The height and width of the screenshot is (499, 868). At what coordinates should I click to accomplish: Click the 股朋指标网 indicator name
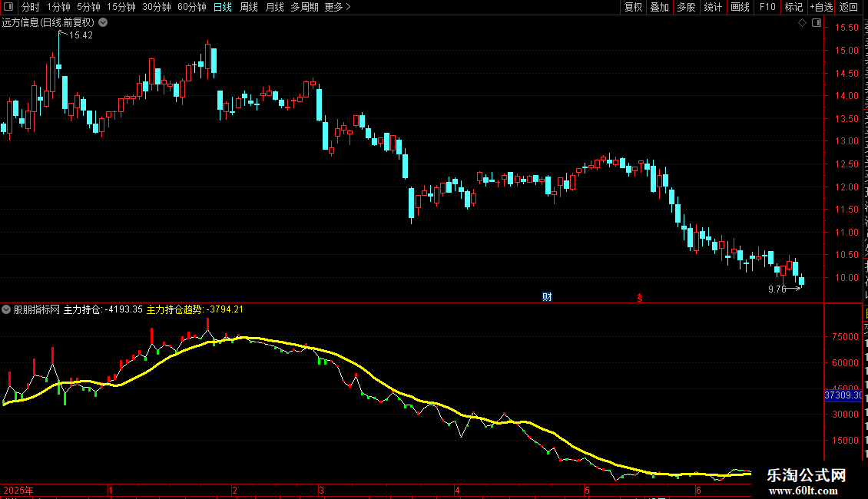(37, 309)
